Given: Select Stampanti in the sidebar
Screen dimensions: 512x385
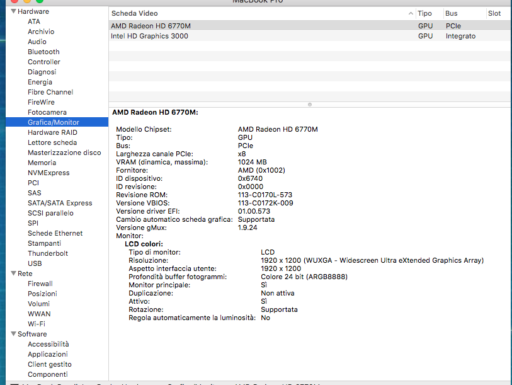Looking at the screenshot, I should coord(44,243).
